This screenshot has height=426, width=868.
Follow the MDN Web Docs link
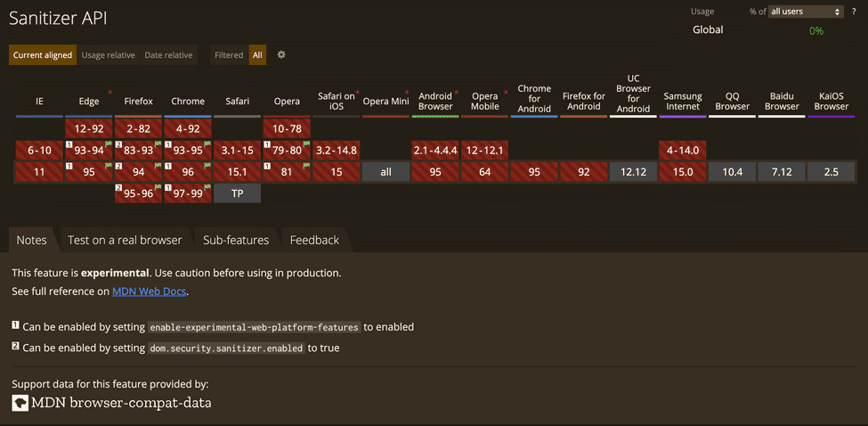150,291
